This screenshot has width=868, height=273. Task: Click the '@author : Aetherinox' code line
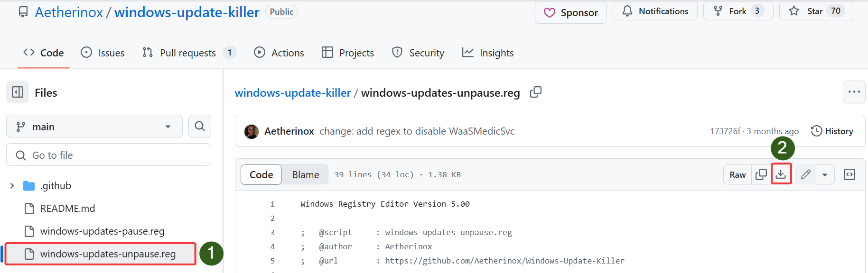pos(366,247)
